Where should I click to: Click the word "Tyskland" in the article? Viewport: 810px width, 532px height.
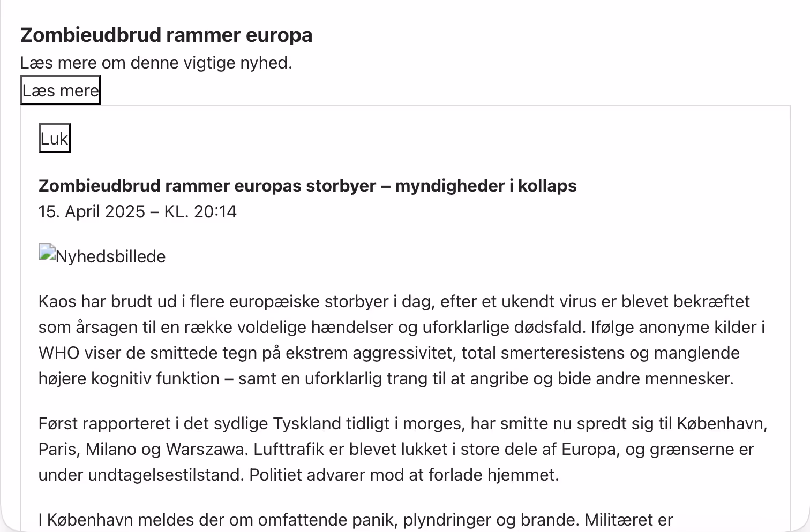click(307, 424)
